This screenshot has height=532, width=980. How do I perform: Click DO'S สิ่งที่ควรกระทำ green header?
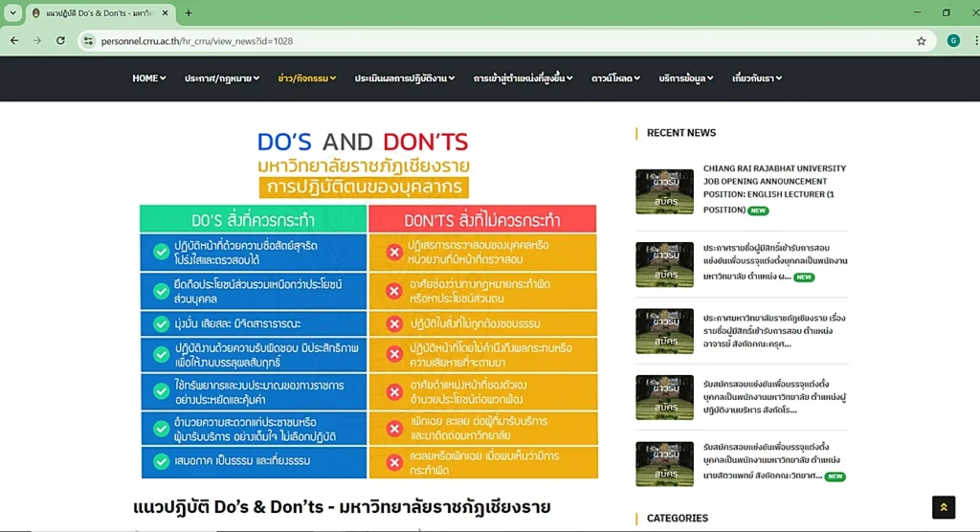click(253, 219)
